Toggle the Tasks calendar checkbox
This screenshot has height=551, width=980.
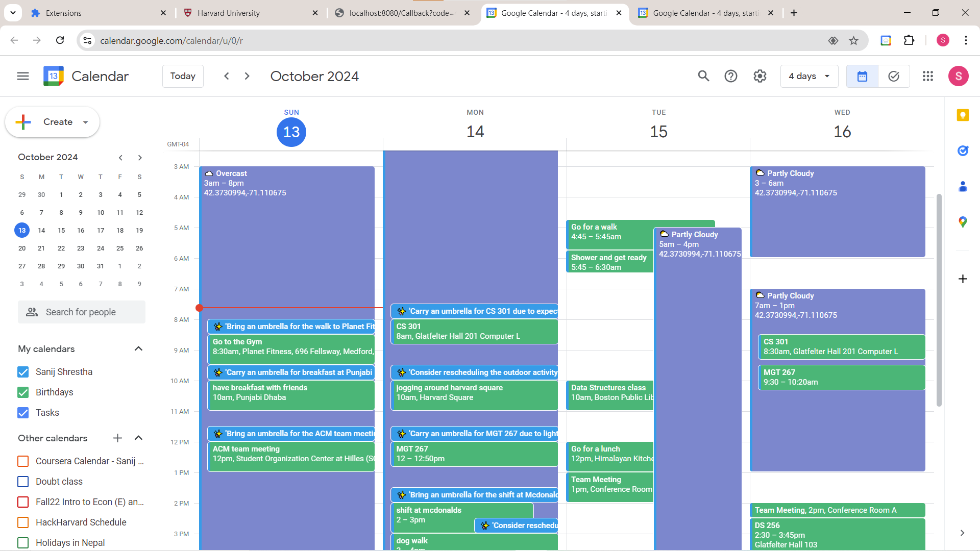[23, 413]
